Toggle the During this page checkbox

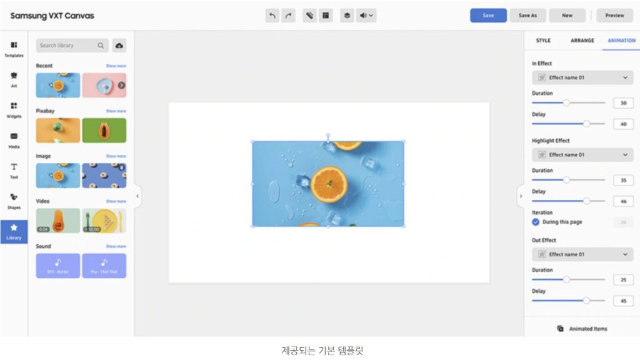[x=536, y=222]
